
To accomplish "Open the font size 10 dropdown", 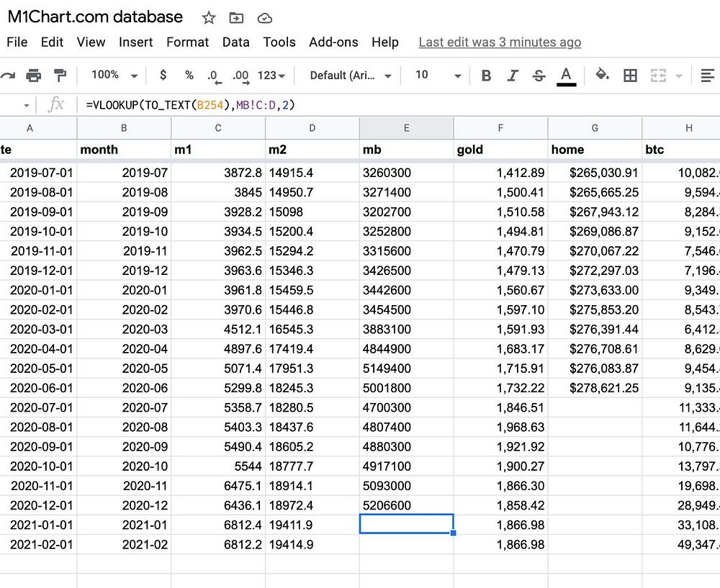I will (437, 75).
